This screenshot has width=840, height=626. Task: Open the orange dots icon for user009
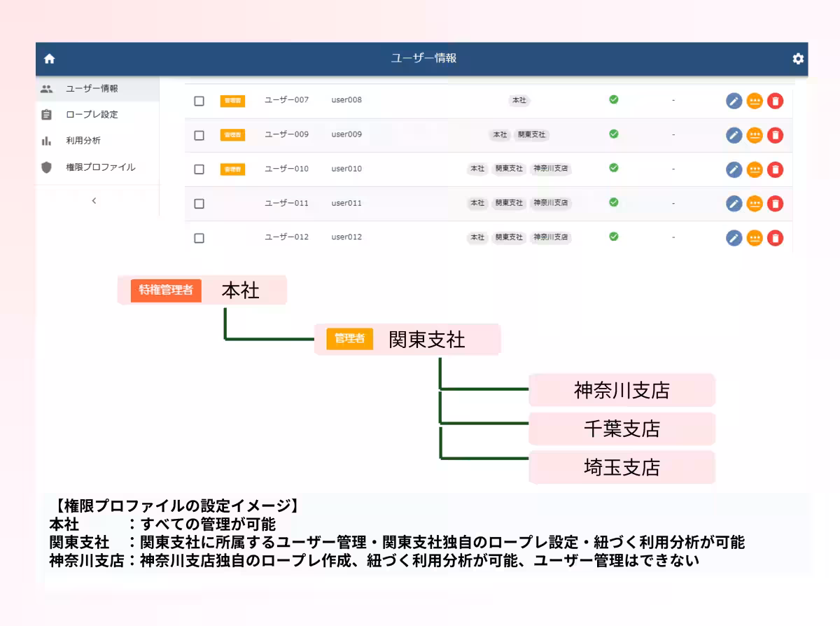(x=755, y=135)
